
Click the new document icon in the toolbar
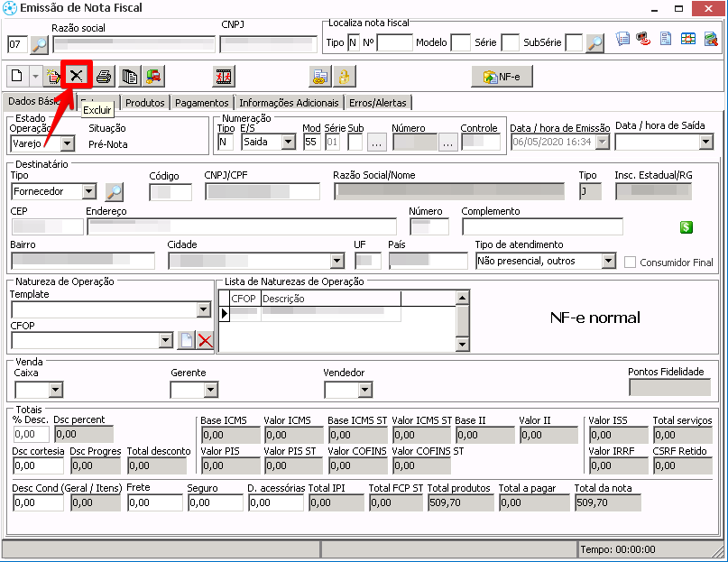pyautogui.click(x=17, y=76)
